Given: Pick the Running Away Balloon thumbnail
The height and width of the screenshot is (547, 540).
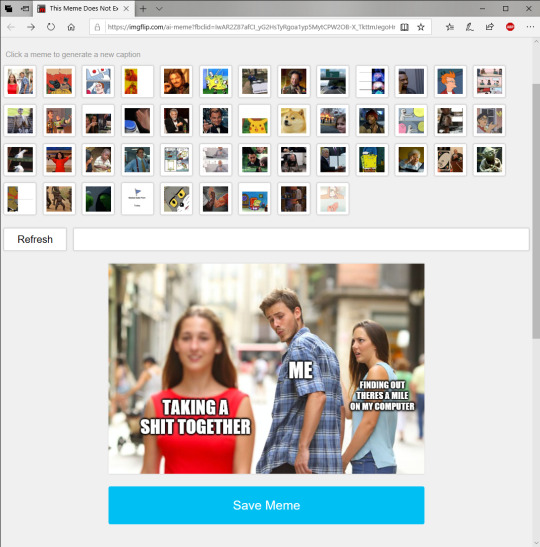Looking at the screenshot, I should click(411, 120).
